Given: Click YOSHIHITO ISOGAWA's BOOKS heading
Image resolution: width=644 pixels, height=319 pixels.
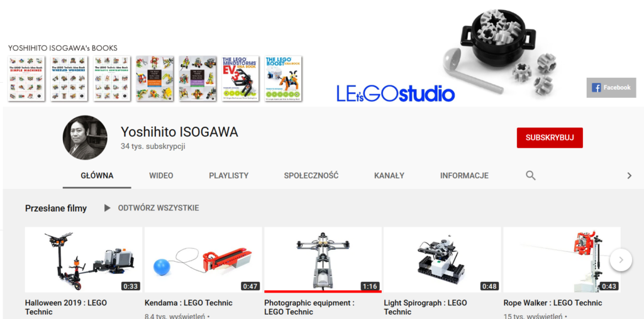Looking at the screenshot, I should coord(63,48).
